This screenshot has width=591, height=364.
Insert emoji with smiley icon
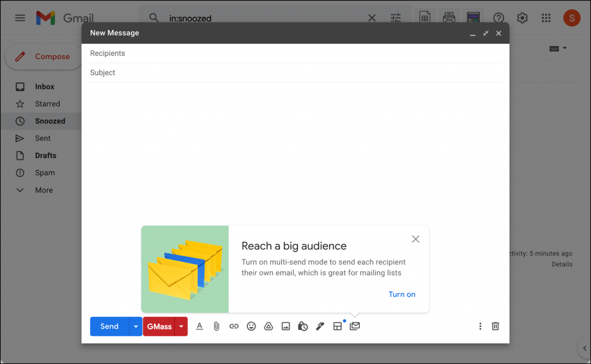tap(251, 327)
